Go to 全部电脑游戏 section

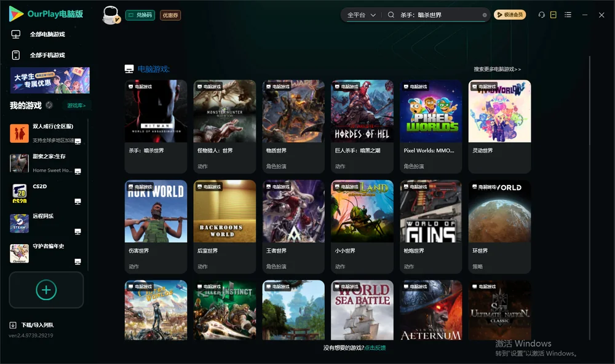pyautogui.click(x=38, y=34)
